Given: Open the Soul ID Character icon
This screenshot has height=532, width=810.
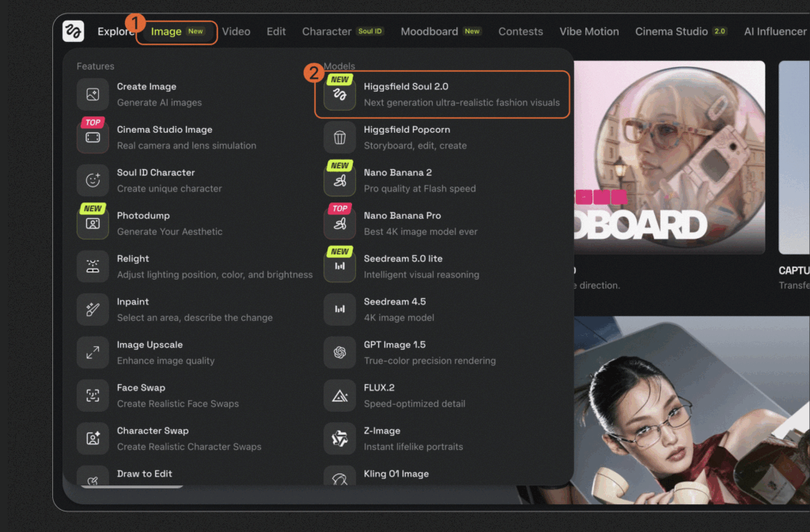Looking at the screenshot, I should 93,180.
